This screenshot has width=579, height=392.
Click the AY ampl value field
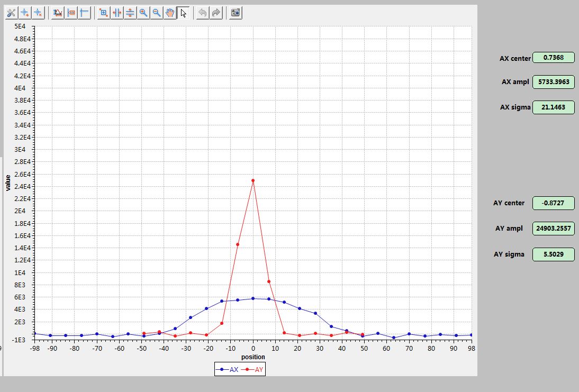point(553,229)
